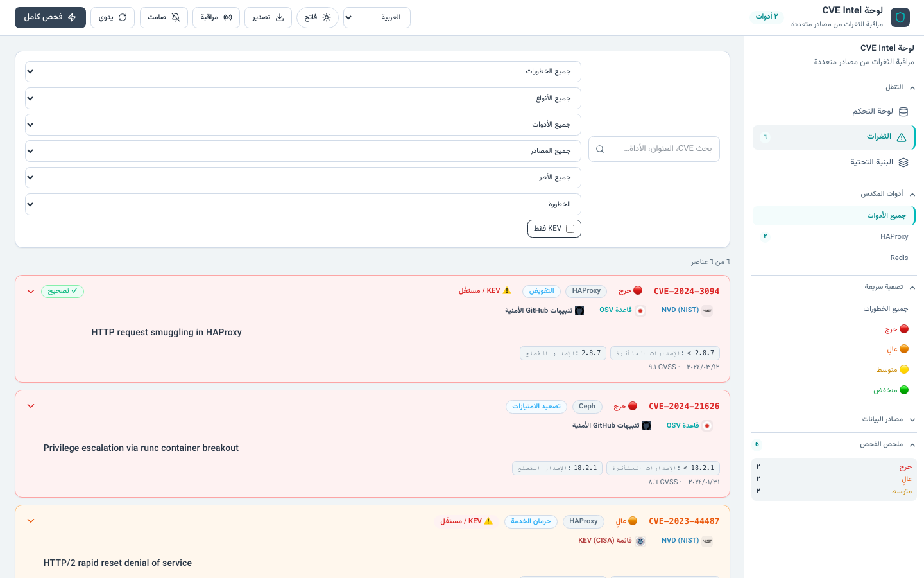Click CISA KEV seal icon on CVE-2023-44487
The height and width of the screenshot is (578, 924).
tap(640, 541)
